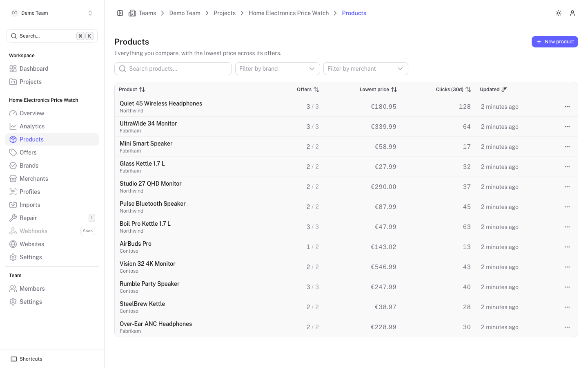The height and width of the screenshot is (368, 588).
Task: Click the AirBuds Pro product name
Action: click(136, 244)
